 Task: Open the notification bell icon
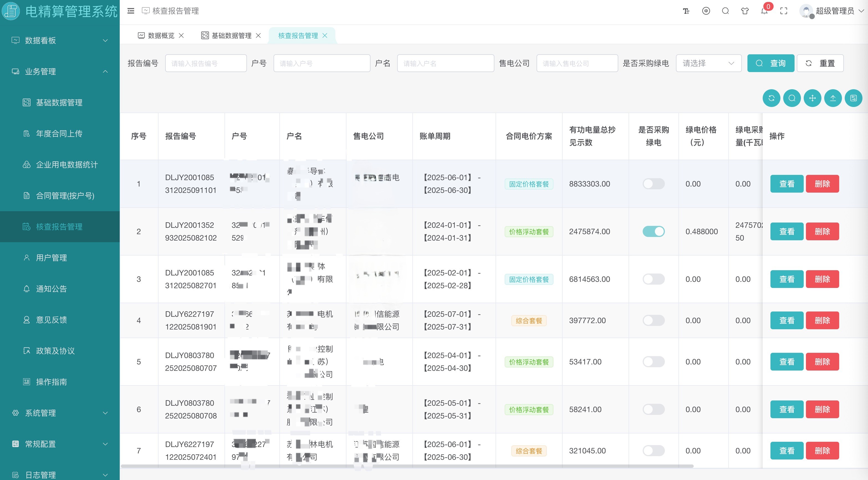(764, 11)
